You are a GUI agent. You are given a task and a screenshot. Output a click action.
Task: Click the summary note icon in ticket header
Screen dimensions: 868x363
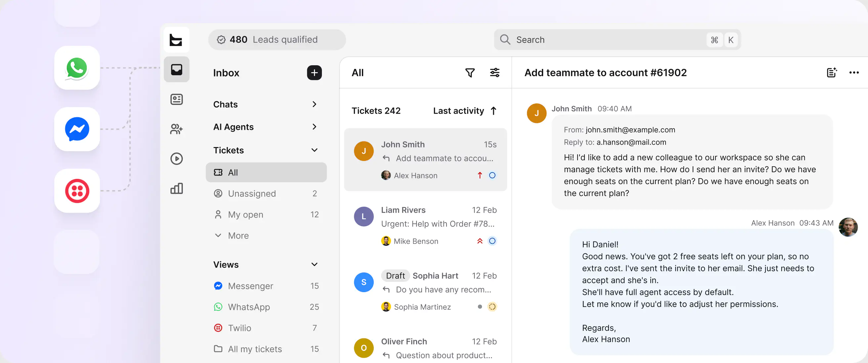[832, 73]
